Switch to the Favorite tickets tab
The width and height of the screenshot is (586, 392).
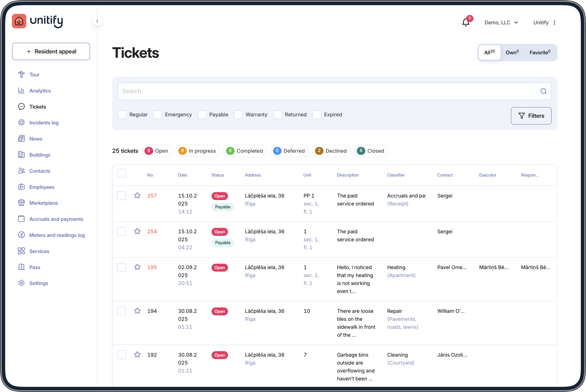pyautogui.click(x=540, y=52)
